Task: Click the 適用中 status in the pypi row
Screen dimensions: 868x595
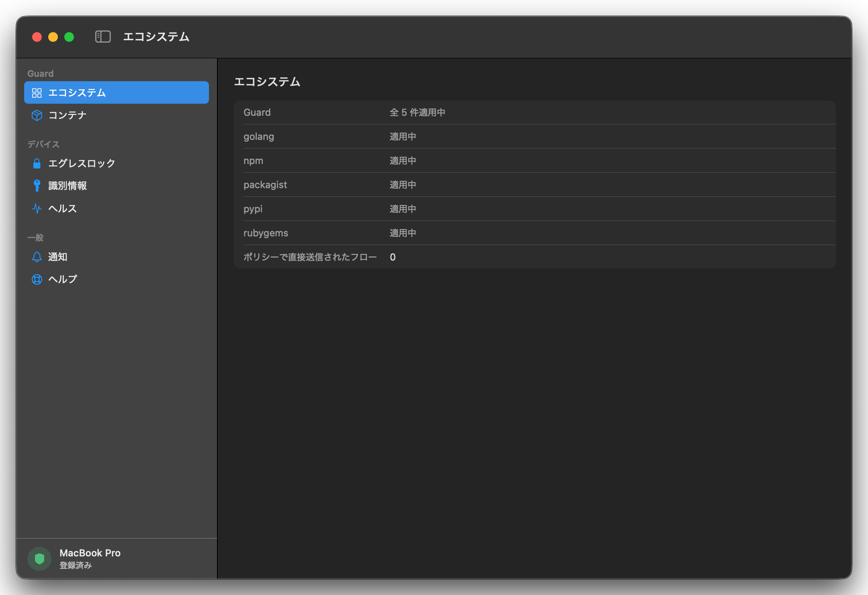Action: pyautogui.click(x=403, y=209)
